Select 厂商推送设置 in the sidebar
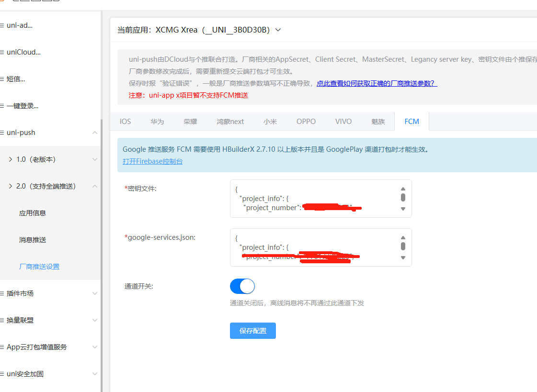The image size is (537, 392). click(x=39, y=267)
